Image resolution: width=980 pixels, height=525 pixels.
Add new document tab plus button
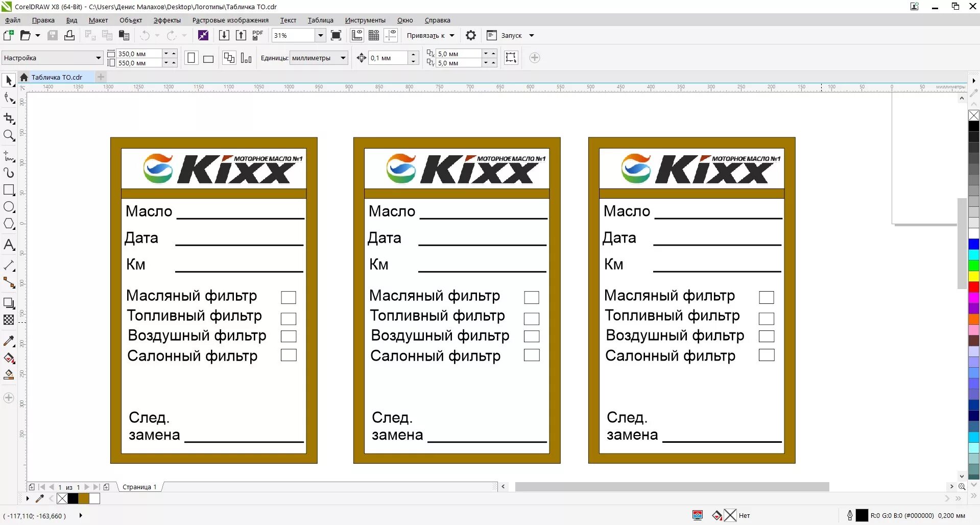[x=101, y=77]
